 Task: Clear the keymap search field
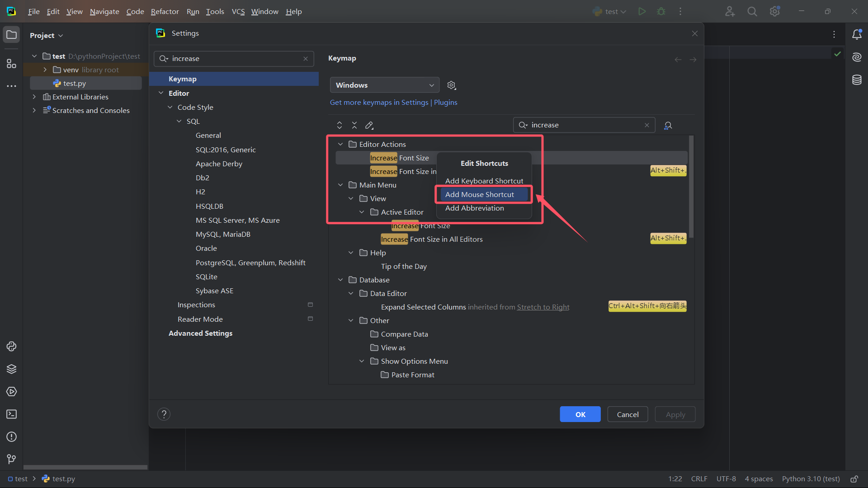coord(647,125)
